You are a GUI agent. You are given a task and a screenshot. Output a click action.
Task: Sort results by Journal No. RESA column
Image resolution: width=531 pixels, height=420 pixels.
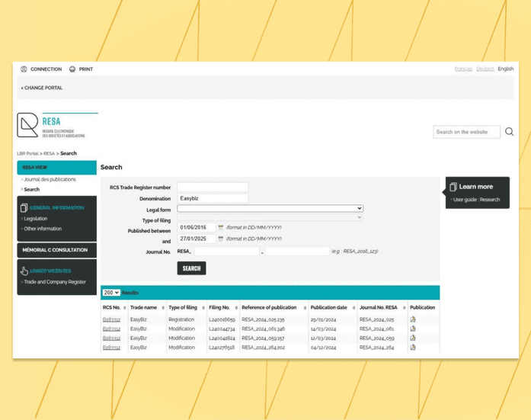[404, 307]
